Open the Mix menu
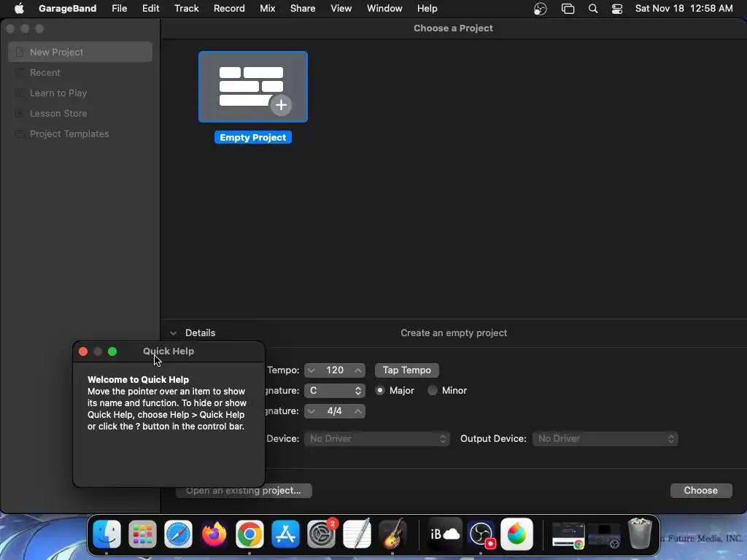The image size is (747, 560). [267, 9]
